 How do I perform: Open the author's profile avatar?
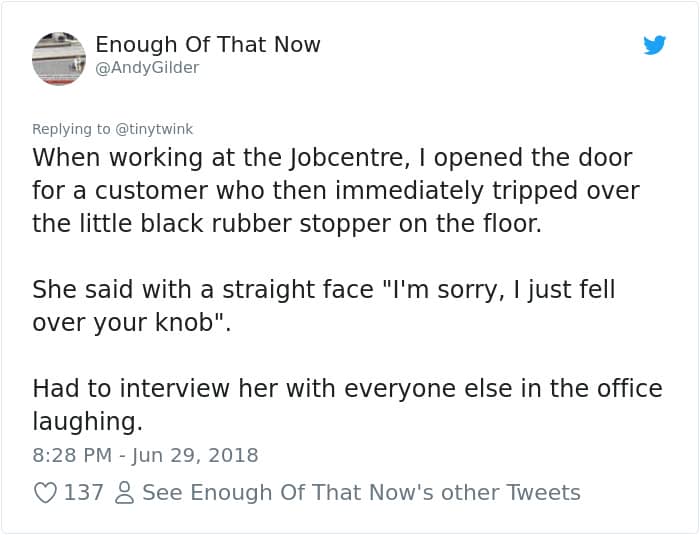coord(59,57)
